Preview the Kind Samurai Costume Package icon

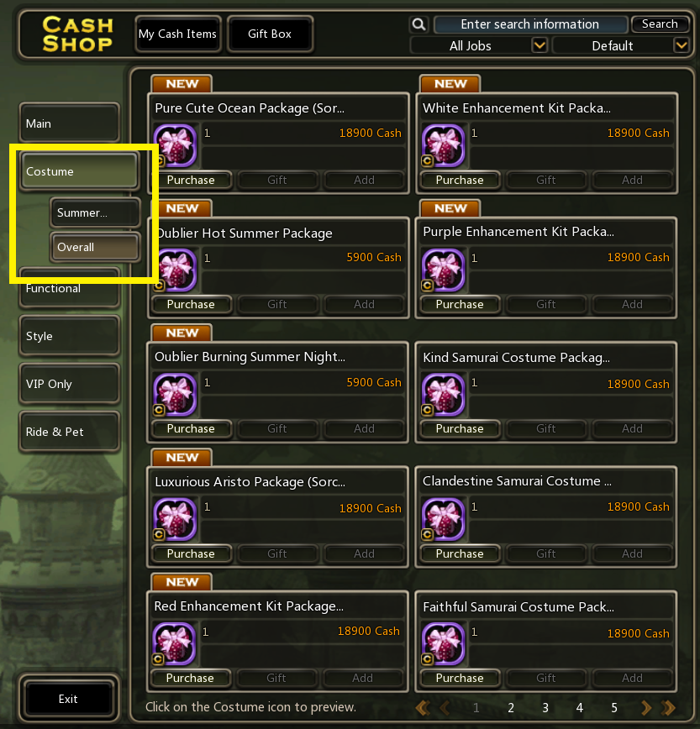[x=443, y=395]
